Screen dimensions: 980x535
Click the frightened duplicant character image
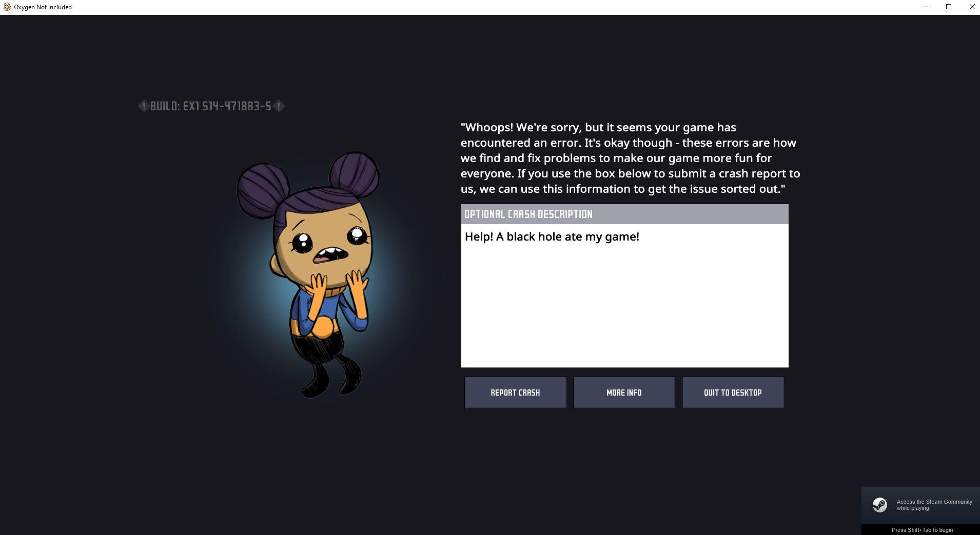point(308,274)
